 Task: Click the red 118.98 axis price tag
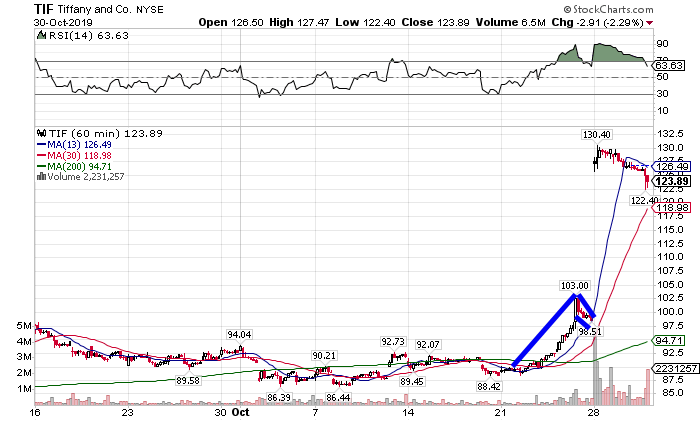coord(671,208)
